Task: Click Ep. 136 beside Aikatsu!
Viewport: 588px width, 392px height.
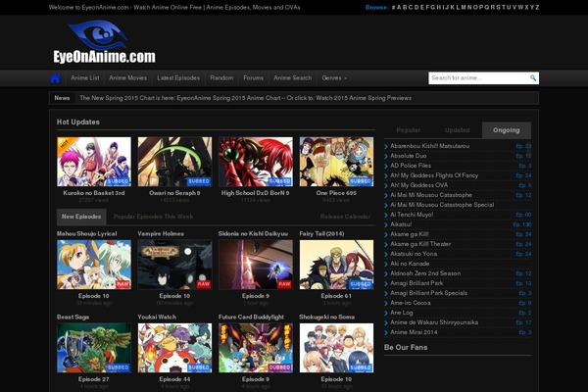Action: point(522,224)
